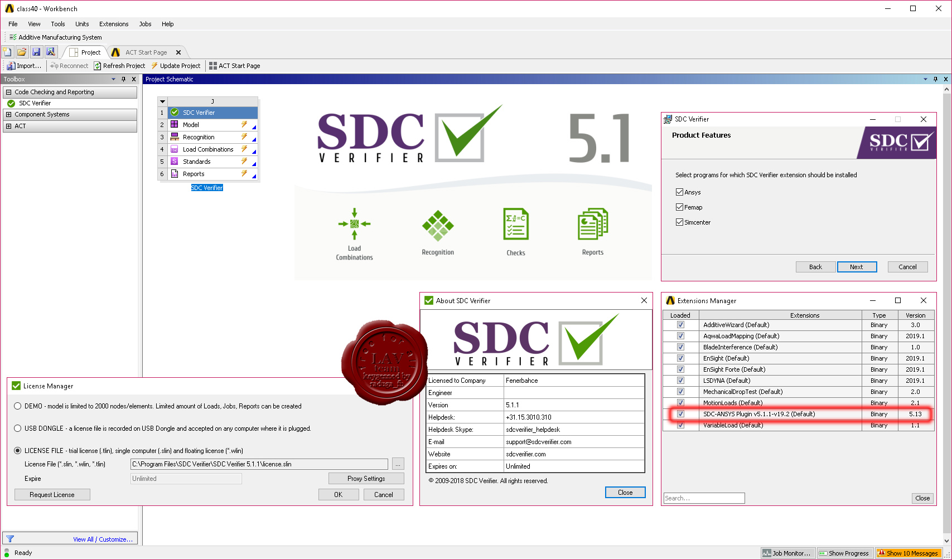Screen dimensions: 952x560
Task: Toggle the Simcenter checkbox
Action: point(679,222)
